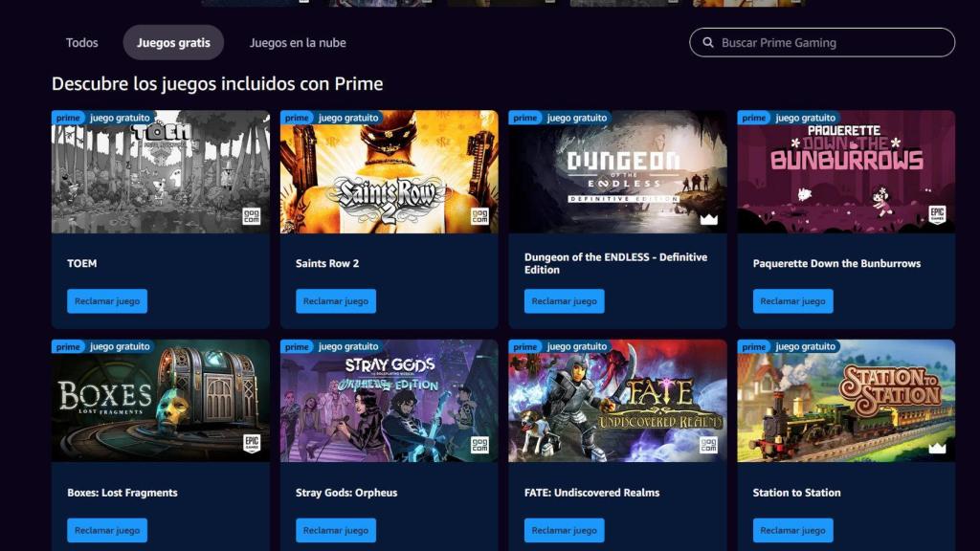Click the crown icon on Station to Station
This screenshot has width=980, height=551.
click(x=935, y=450)
